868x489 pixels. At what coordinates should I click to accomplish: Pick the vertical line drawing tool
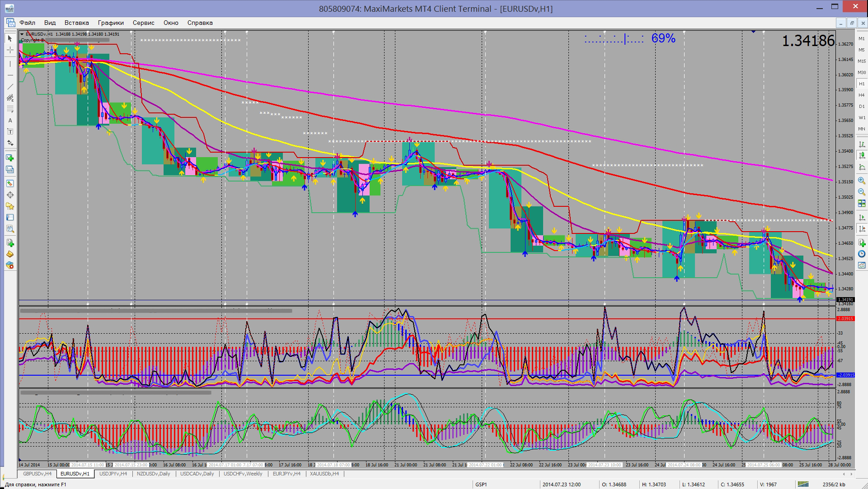[x=10, y=64]
